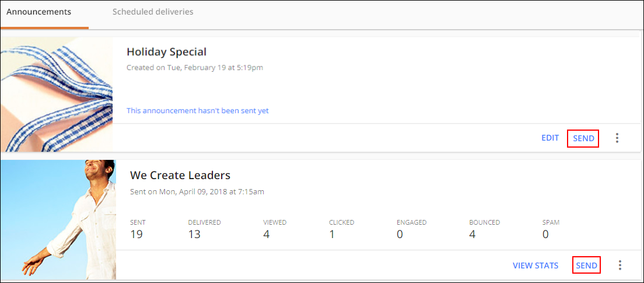
Task: Send the We Create Leaders announcement
Action: coord(586,265)
